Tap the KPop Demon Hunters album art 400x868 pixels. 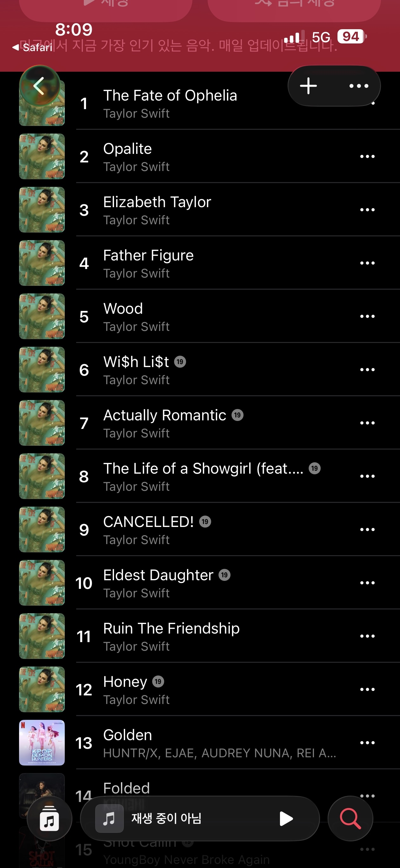pos(42,743)
